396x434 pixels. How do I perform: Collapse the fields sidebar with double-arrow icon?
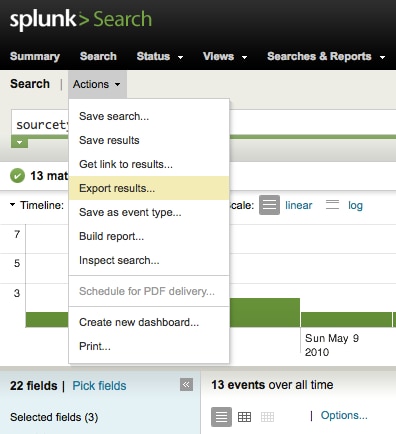(186, 385)
